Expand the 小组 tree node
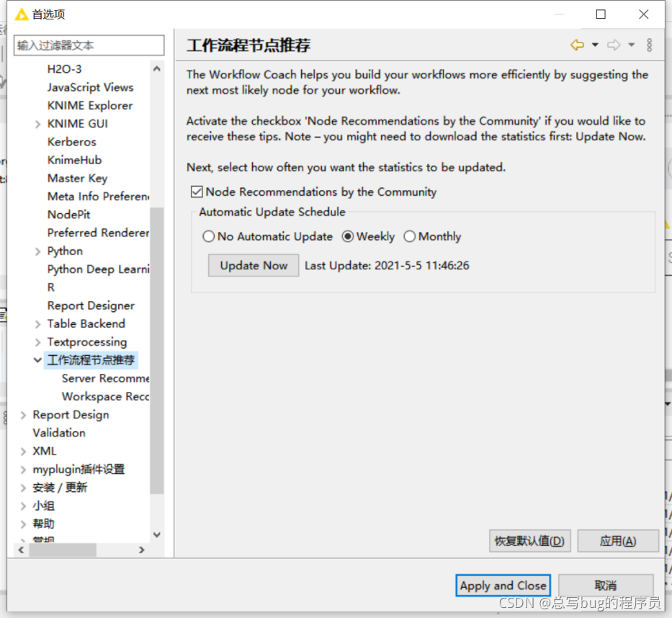 coord(23,506)
